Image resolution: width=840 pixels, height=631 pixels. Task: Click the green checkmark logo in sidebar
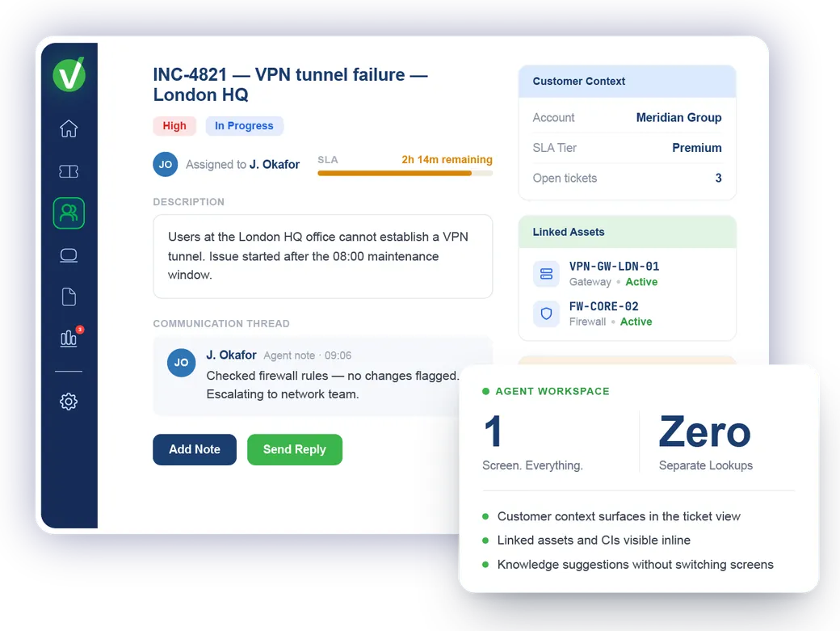pyautogui.click(x=69, y=74)
